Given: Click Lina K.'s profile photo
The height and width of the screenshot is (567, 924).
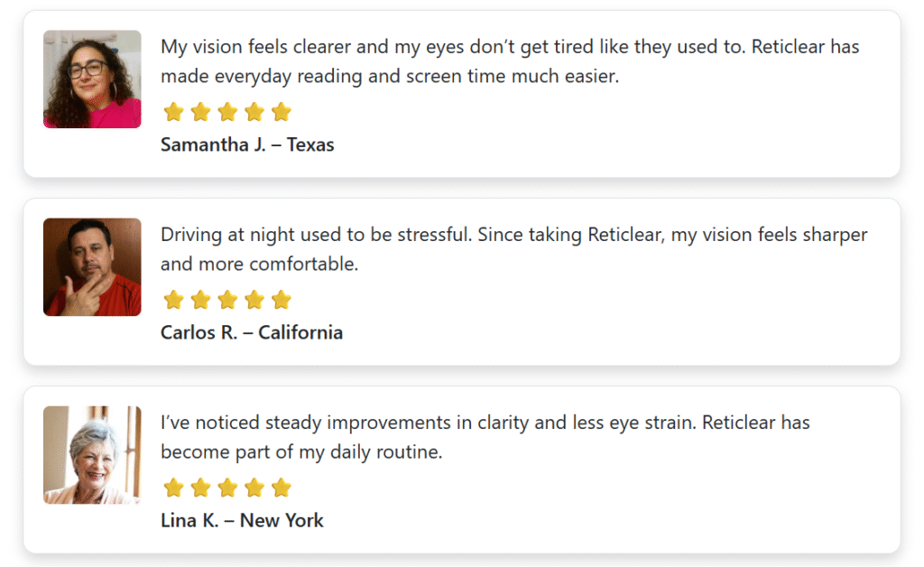Looking at the screenshot, I should (x=92, y=455).
